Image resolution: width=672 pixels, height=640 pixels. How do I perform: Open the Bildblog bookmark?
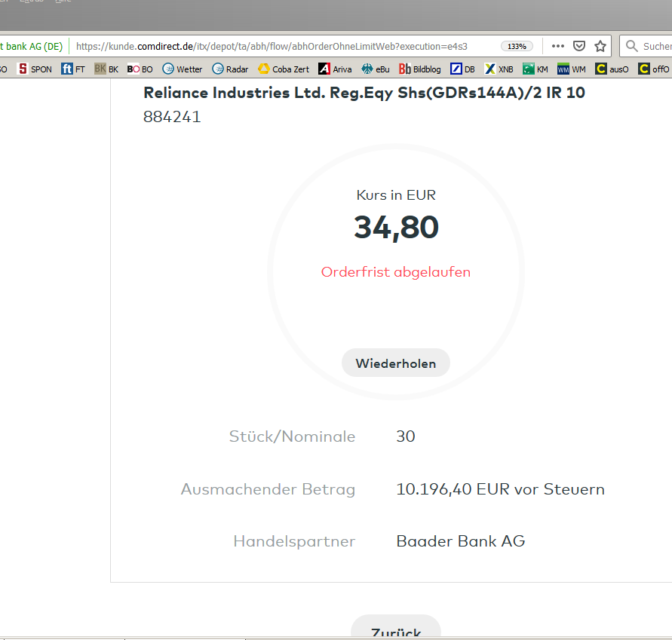pos(419,69)
